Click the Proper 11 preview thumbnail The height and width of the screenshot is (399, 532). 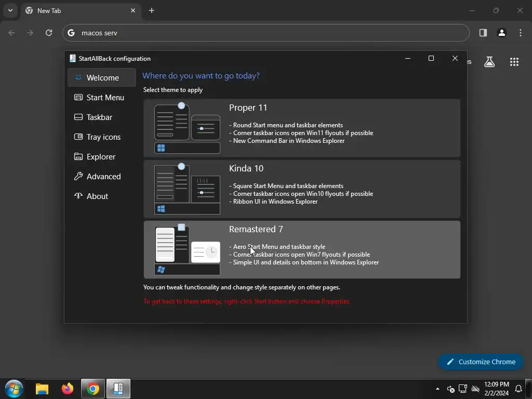click(x=187, y=128)
